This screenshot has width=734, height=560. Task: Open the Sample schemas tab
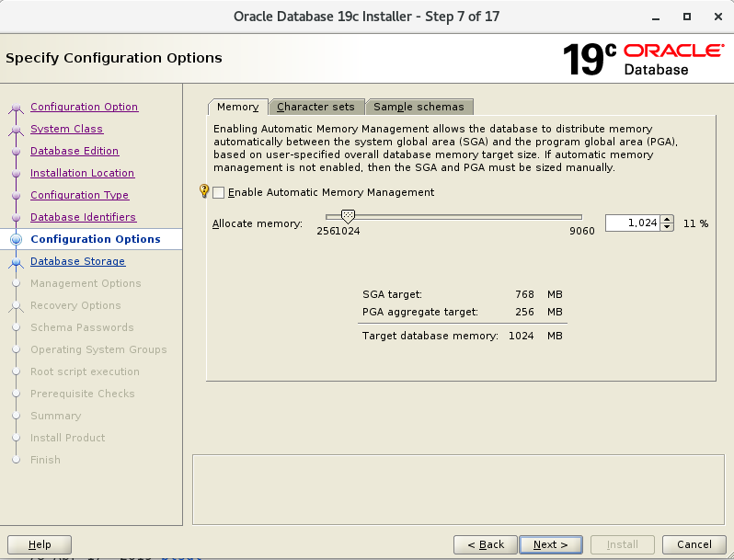[419, 107]
